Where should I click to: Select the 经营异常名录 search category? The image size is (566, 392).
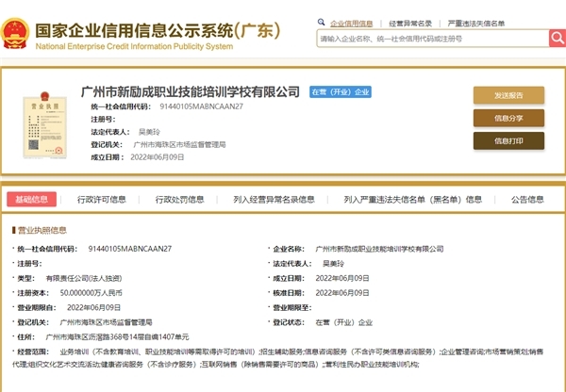(410, 24)
